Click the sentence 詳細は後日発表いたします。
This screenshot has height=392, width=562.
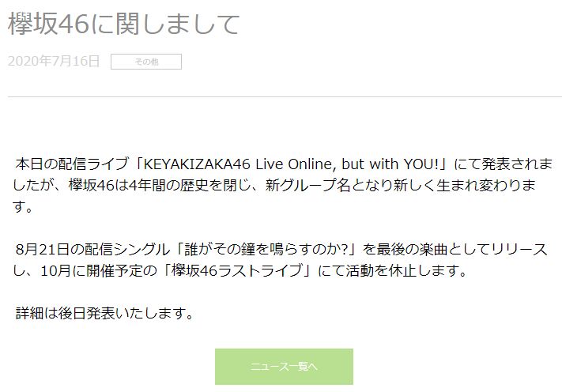click(x=104, y=314)
